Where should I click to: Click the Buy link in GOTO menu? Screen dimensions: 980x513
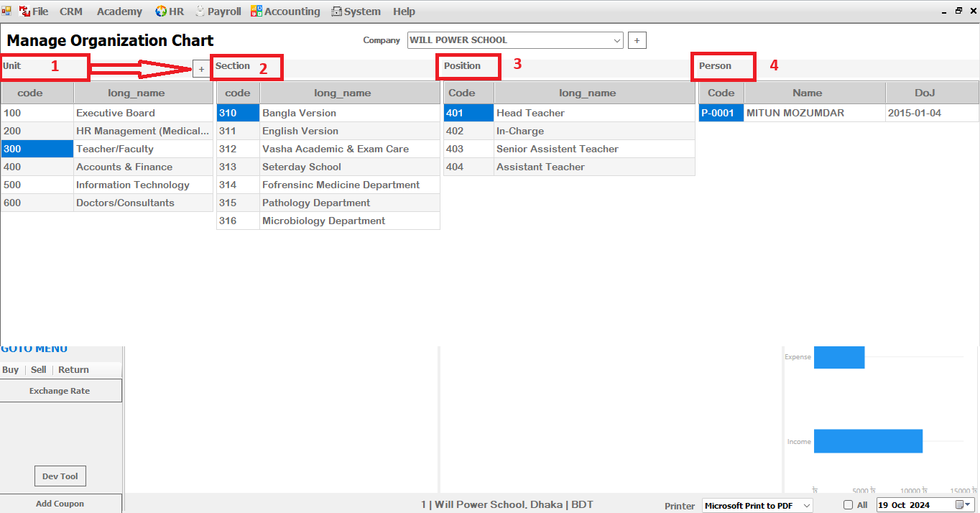click(11, 370)
